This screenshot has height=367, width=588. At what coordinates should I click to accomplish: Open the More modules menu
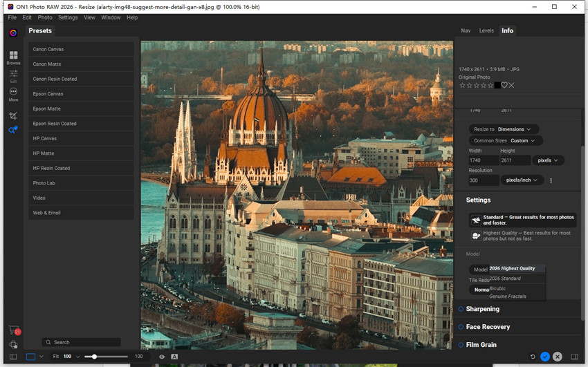tap(13, 95)
